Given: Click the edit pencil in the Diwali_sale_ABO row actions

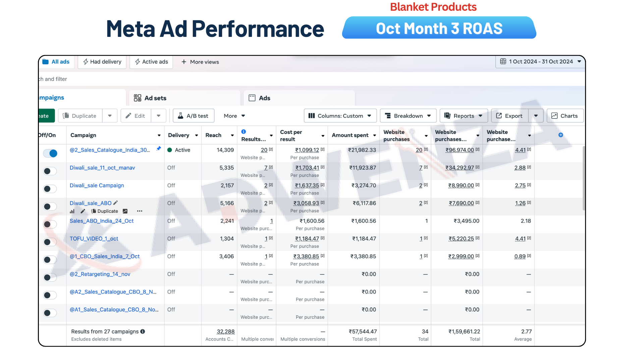Looking at the screenshot, I should tap(83, 211).
